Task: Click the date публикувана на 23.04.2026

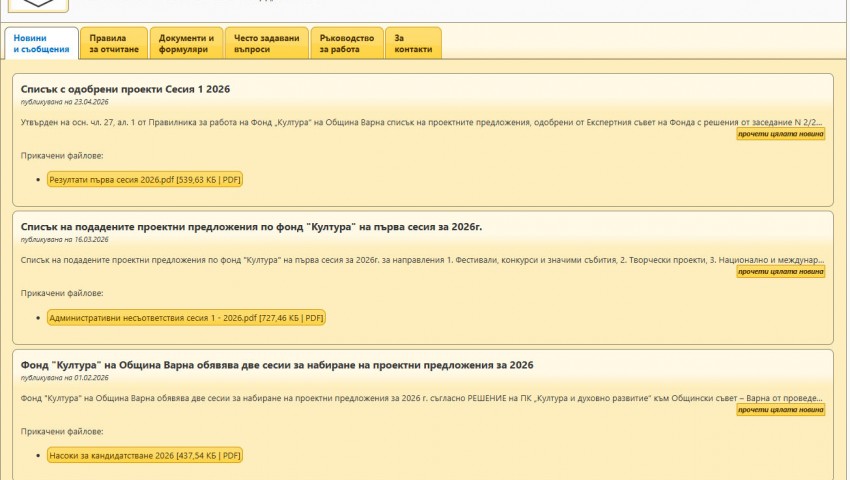Action: (65, 102)
